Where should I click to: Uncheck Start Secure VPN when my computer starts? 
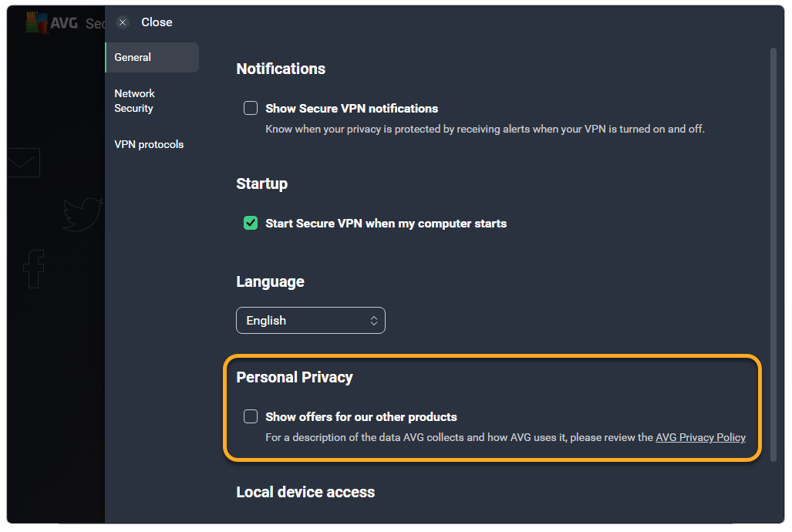coord(251,224)
